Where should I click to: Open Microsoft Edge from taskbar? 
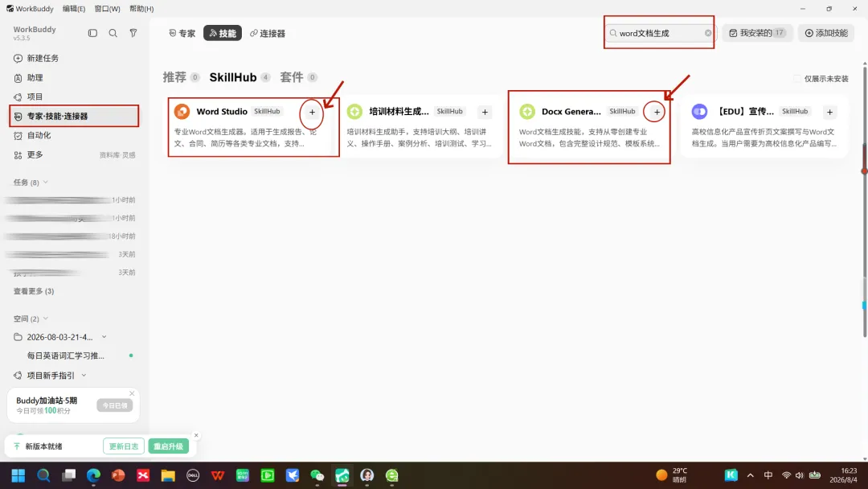click(x=93, y=475)
